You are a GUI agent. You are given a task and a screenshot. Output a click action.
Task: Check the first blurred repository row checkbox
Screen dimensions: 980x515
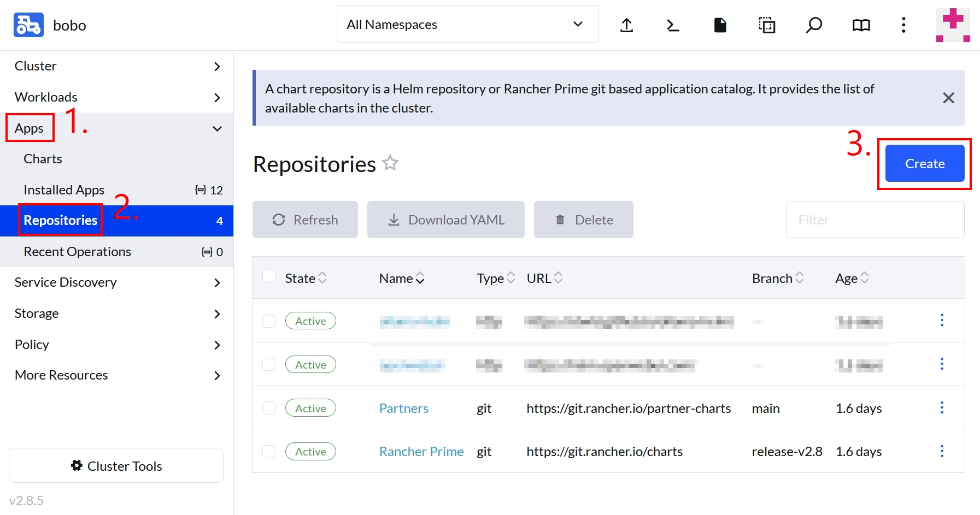tap(269, 321)
